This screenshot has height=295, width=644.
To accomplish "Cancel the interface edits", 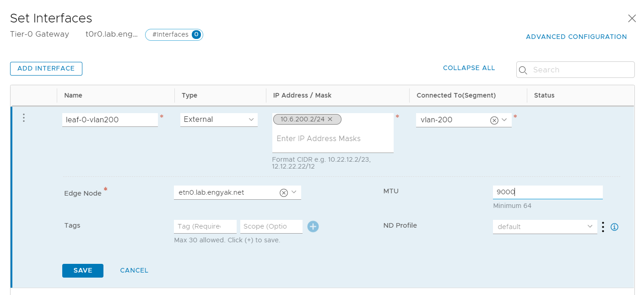I will (x=134, y=270).
